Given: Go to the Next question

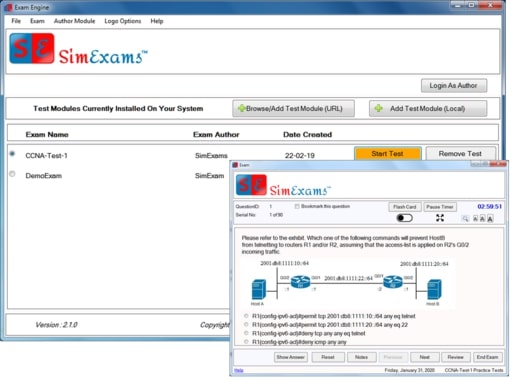Looking at the screenshot, I should pyautogui.click(x=425, y=357).
